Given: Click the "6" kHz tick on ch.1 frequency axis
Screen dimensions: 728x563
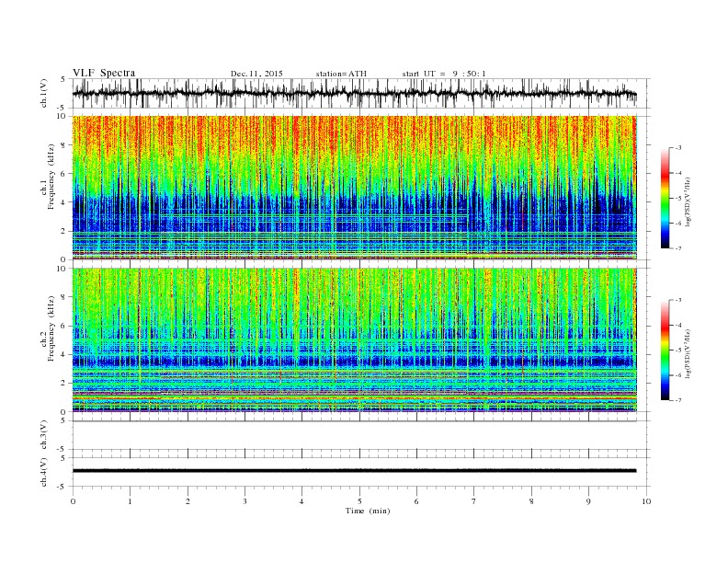Looking at the screenshot, I should click(64, 174).
